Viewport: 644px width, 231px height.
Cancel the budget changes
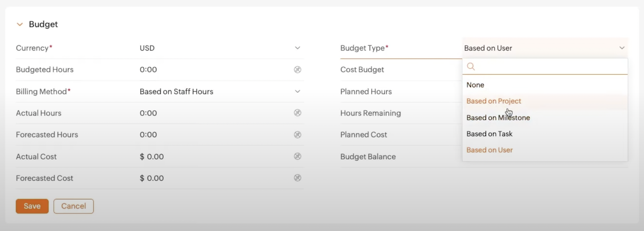click(73, 206)
